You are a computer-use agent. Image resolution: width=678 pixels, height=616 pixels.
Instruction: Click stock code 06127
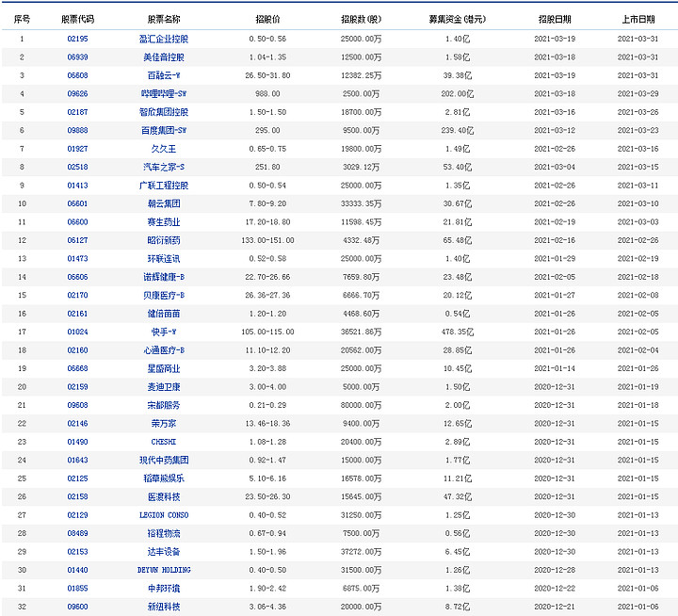pyautogui.click(x=77, y=240)
